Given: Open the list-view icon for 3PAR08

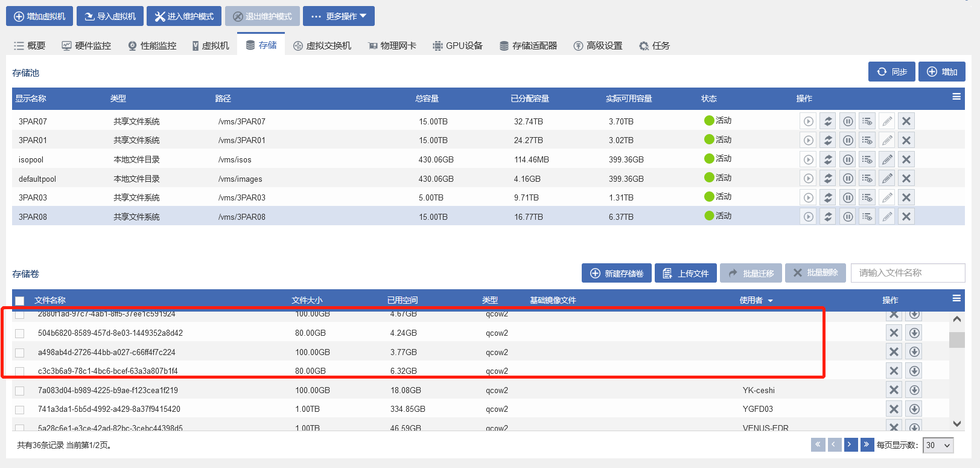Looking at the screenshot, I should click(x=867, y=217).
